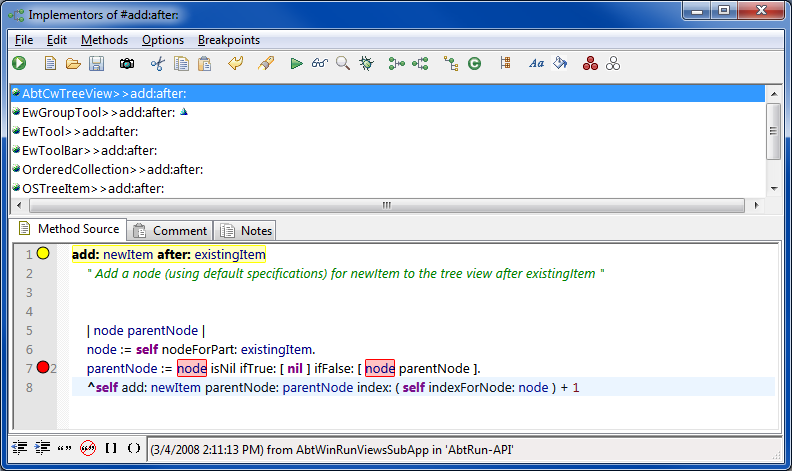
Task: Click the green bug debug icon
Action: [367, 64]
